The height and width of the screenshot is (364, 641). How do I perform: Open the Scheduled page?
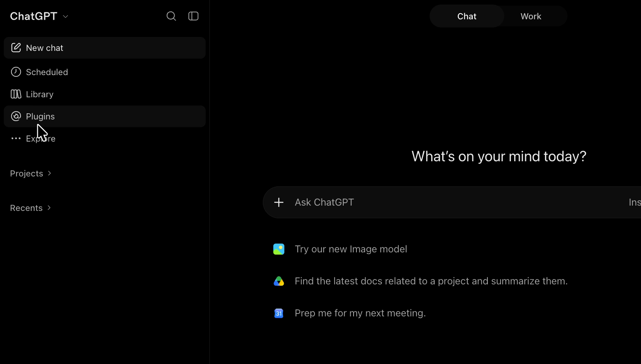105,72
